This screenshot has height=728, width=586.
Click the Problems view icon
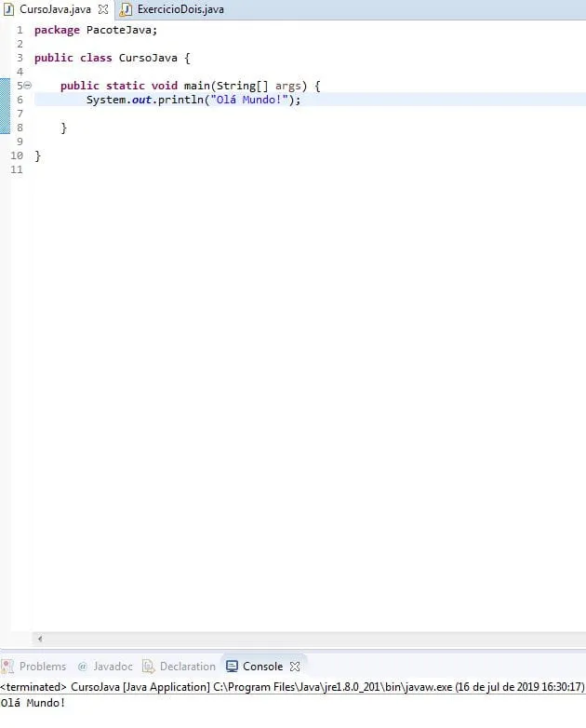(x=7, y=667)
